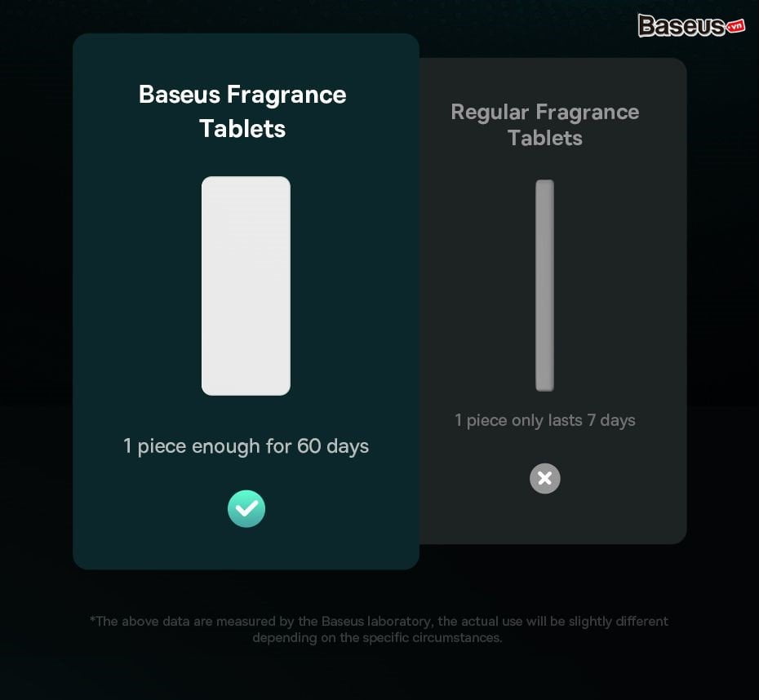Image resolution: width=759 pixels, height=700 pixels.
Task: Click the red .vn badge on logo
Action: pos(735,27)
